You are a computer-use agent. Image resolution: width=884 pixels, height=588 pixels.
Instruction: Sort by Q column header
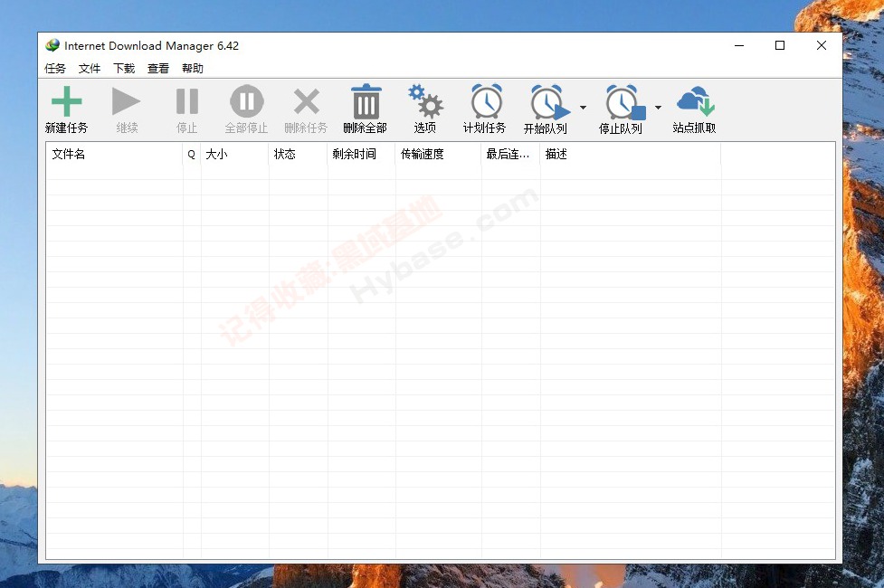point(192,154)
